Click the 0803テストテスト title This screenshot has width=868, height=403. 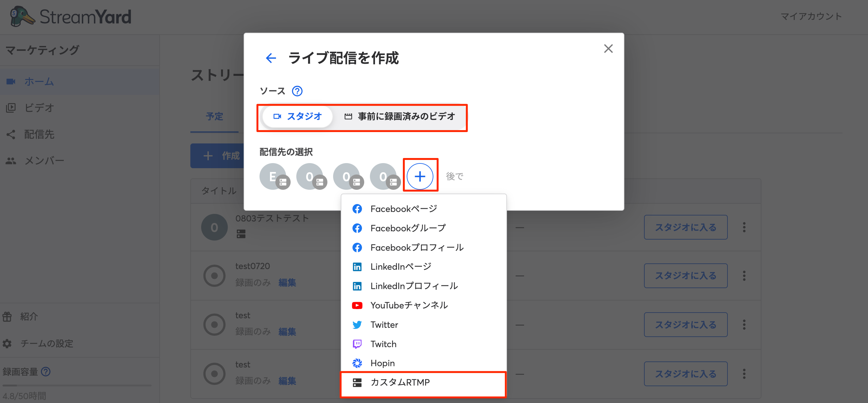coord(272,218)
